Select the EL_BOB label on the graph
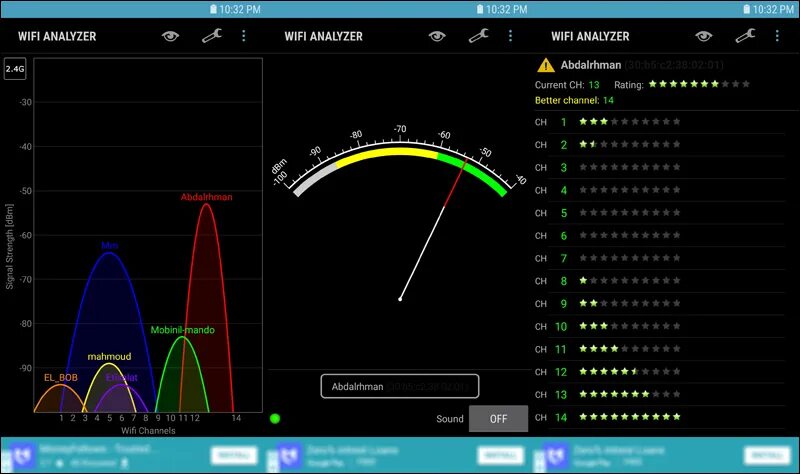Image resolution: width=800 pixels, height=474 pixels. (x=61, y=378)
